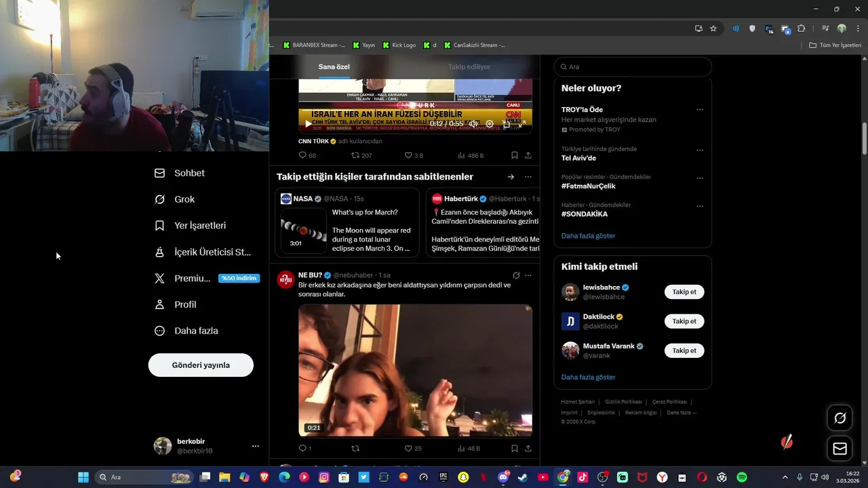Viewport: 868px width, 488px height.
Task: Follow lewisbahce with Takip et
Action: (684, 292)
